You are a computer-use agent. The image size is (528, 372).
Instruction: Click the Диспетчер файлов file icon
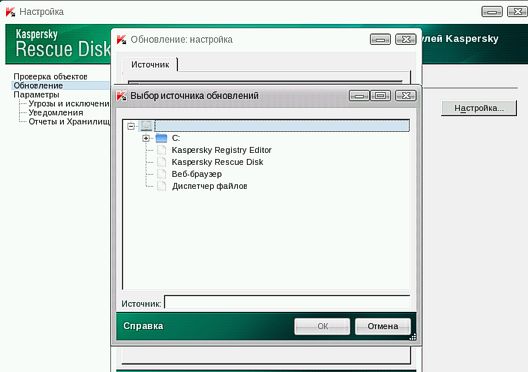(x=162, y=186)
